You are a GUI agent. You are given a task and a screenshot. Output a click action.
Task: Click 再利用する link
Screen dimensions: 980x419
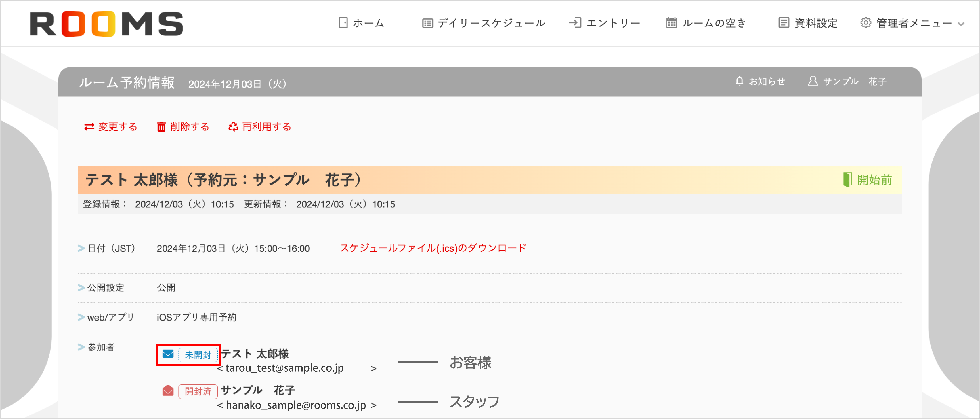266,126
